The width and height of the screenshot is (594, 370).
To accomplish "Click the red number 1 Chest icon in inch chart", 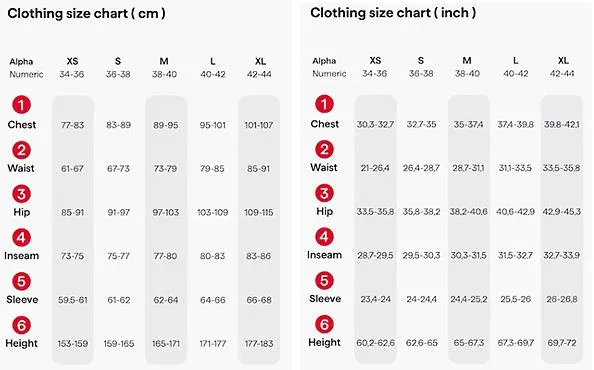I will [324, 104].
